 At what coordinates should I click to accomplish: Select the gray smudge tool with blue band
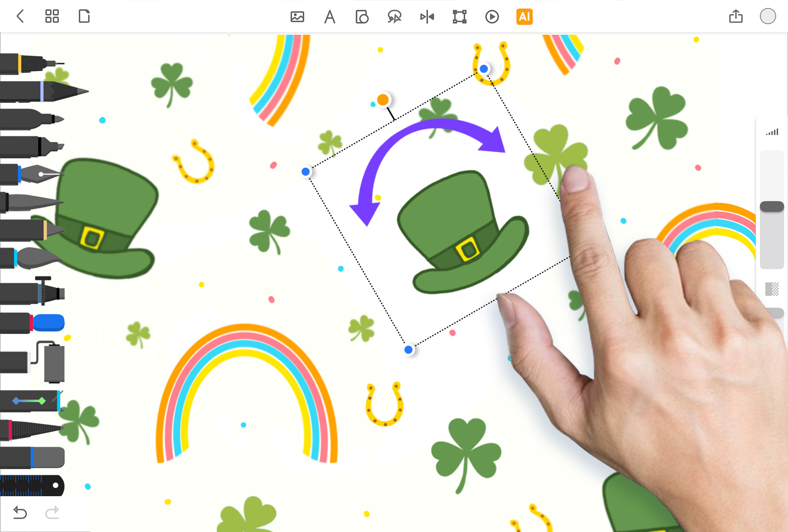(x=32, y=457)
